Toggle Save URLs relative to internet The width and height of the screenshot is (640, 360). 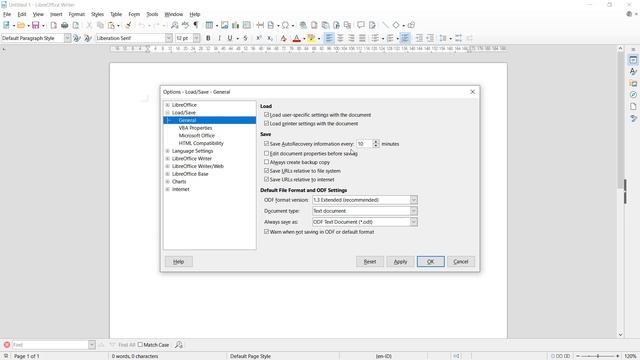[267, 179]
